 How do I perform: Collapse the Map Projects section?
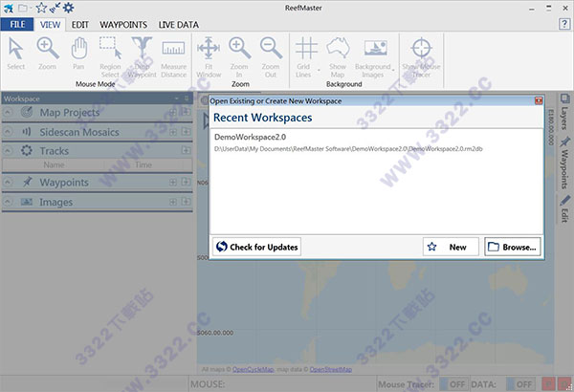(8, 112)
